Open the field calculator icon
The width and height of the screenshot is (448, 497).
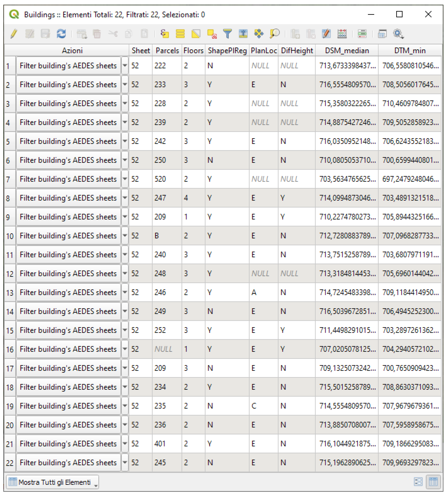tap(342, 34)
